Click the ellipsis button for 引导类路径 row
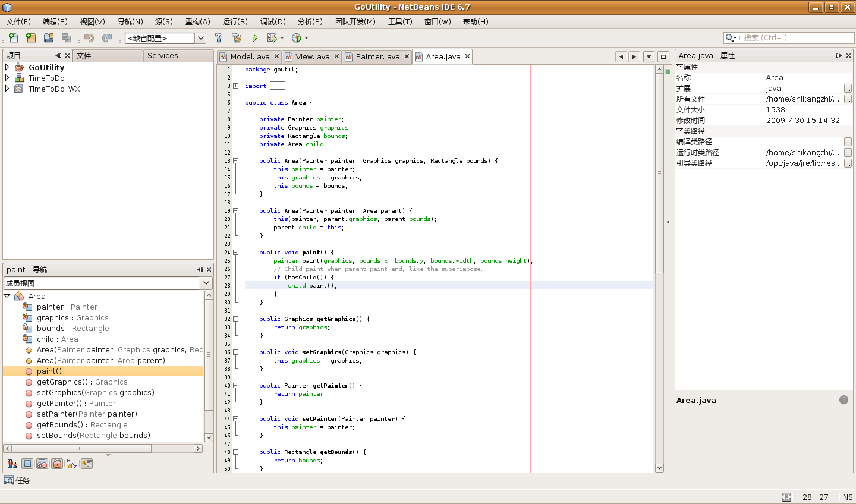Image resolution: width=856 pixels, height=504 pixels. click(848, 163)
